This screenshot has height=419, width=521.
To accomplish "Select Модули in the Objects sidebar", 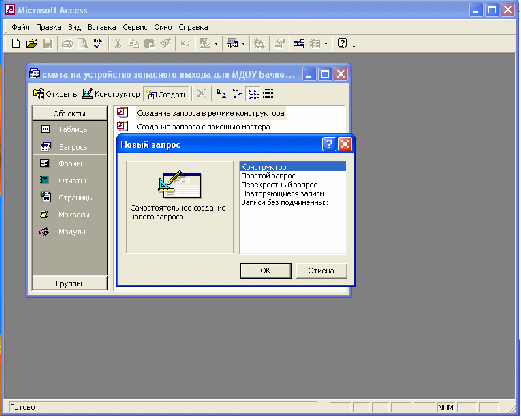I will point(70,231).
